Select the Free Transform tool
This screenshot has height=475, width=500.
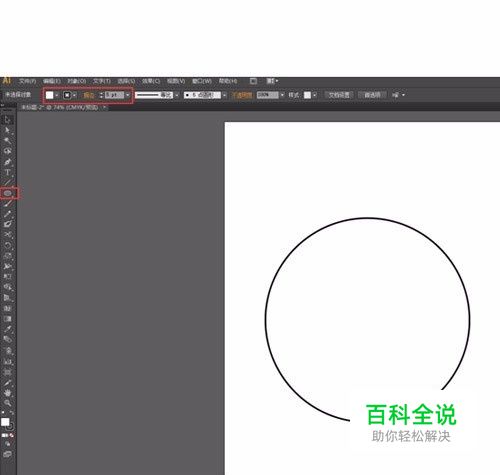coord(7,276)
